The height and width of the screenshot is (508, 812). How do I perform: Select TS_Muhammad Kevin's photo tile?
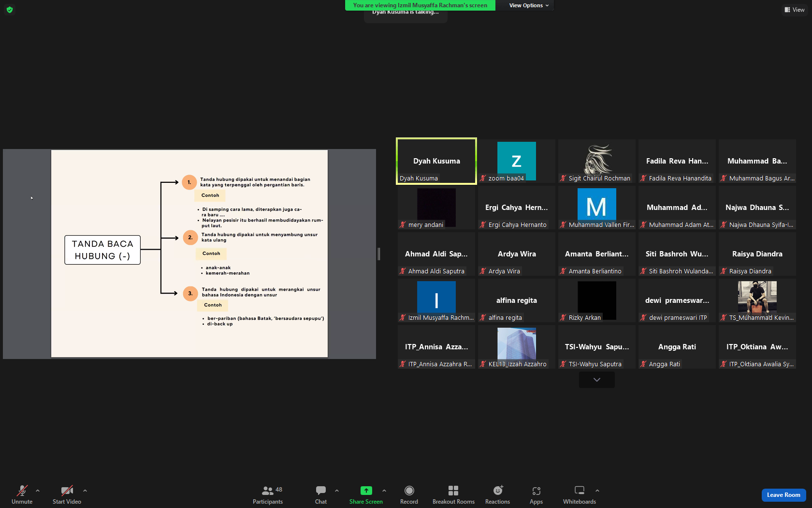pyautogui.click(x=757, y=300)
